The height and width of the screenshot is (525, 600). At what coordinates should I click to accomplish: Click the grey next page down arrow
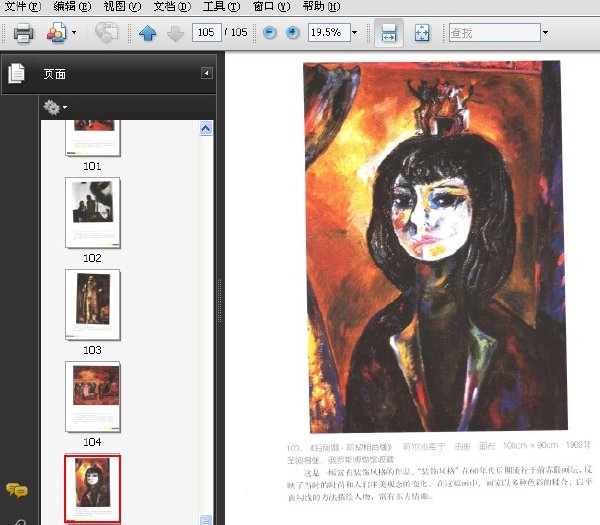(x=176, y=34)
